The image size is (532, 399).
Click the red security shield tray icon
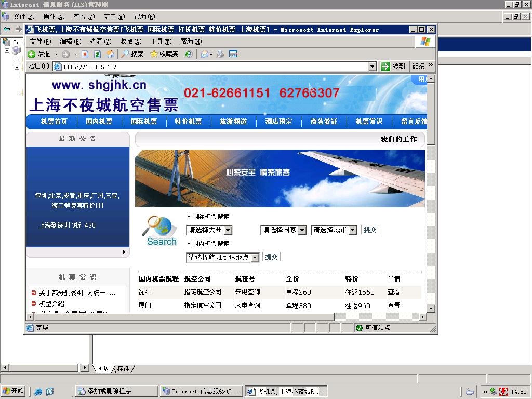tap(503, 392)
